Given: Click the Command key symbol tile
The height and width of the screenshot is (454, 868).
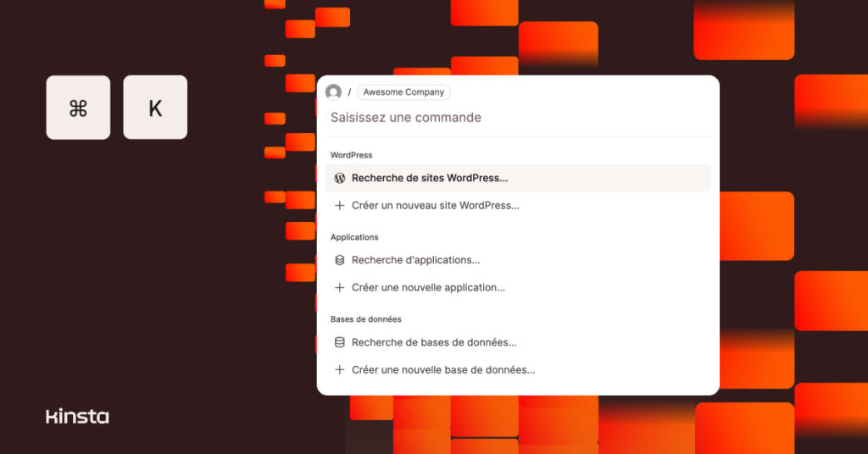Looking at the screenshot, I should click(78, 108).
